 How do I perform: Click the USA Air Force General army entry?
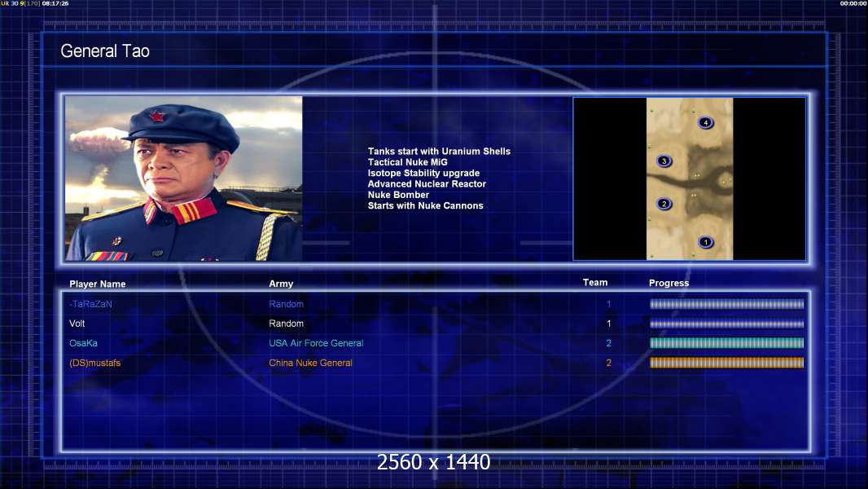point(316,343)
